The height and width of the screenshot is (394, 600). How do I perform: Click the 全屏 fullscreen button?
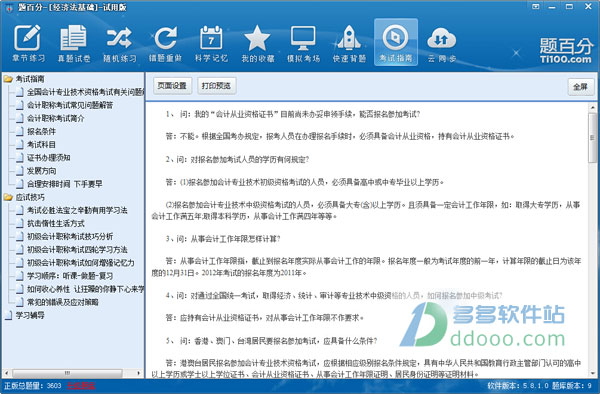pos(580,87)
